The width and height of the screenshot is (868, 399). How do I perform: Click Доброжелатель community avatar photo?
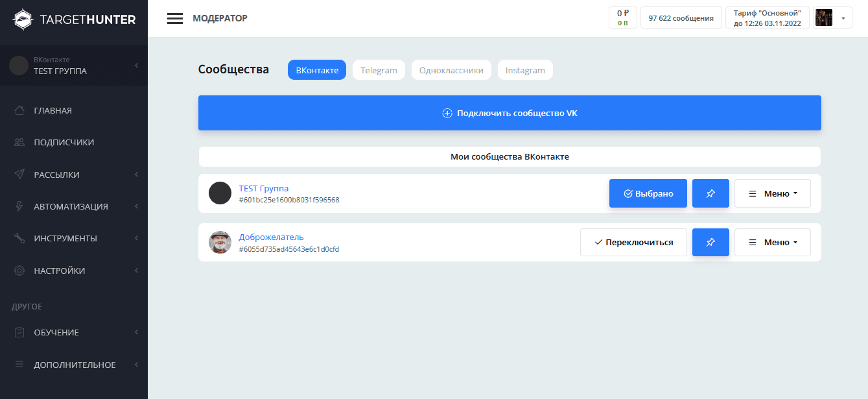(x=220, y=242)
